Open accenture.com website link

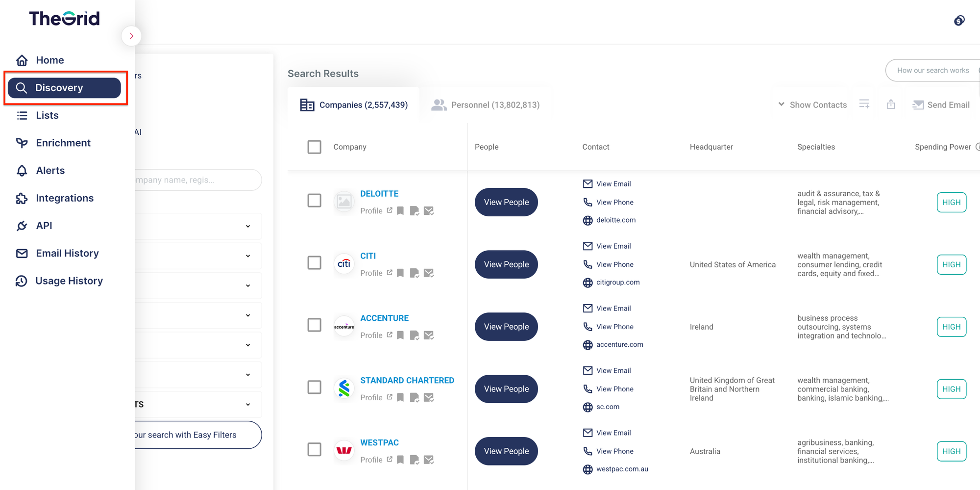tap(613, 345)
